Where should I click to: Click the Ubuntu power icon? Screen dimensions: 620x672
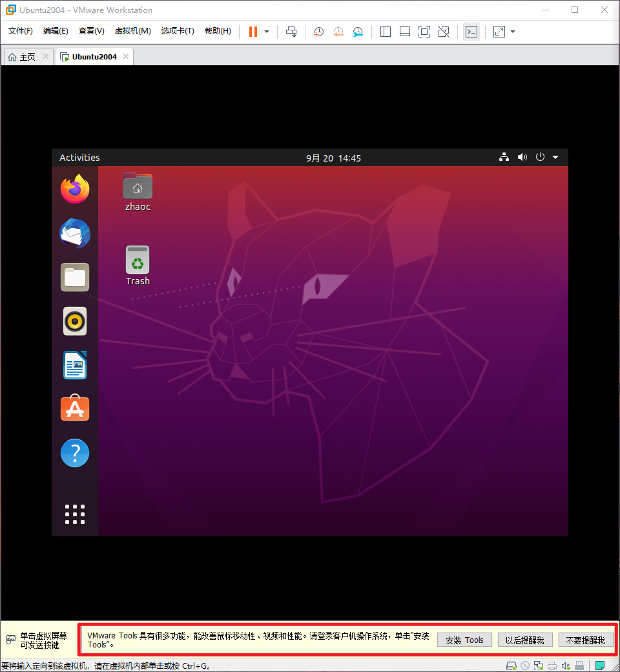point(540,157)
